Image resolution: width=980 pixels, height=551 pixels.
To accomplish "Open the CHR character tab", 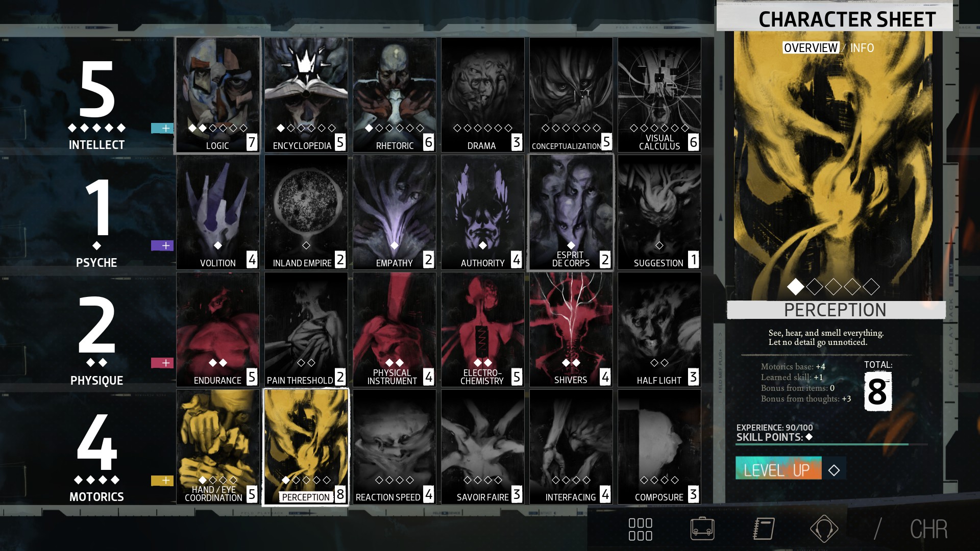I will (928, 529).
